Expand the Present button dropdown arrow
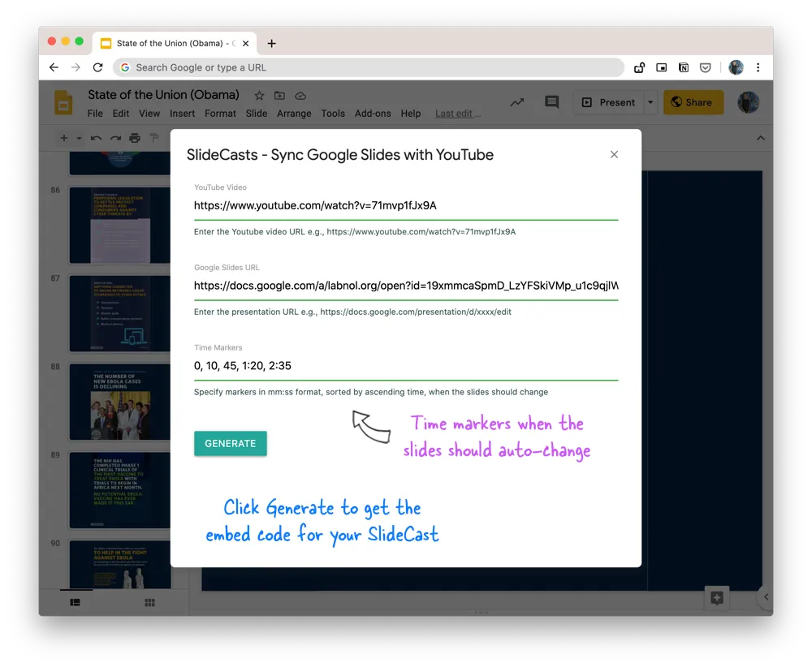 [650, 102]
